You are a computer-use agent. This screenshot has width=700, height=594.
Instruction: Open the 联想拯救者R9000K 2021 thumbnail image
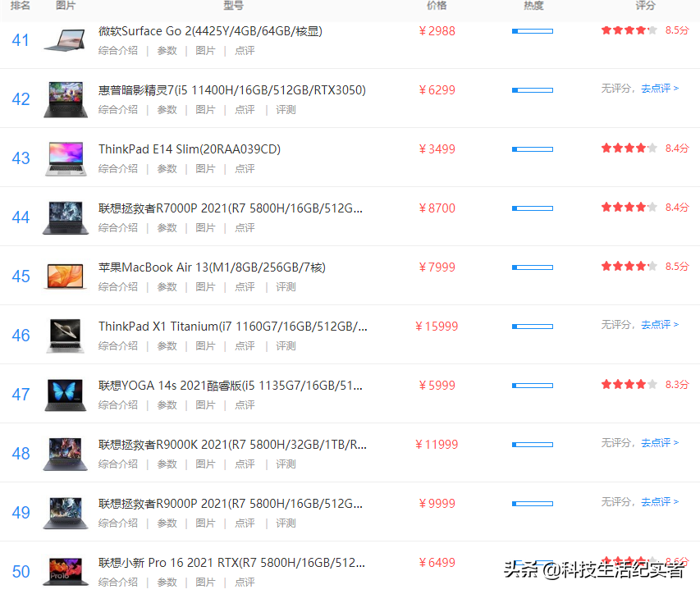tap(65, 454)
